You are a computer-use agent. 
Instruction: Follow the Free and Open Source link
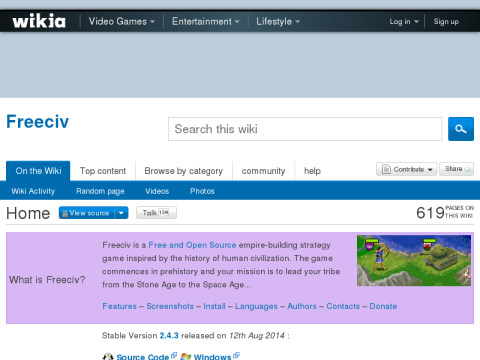[192, 245]
